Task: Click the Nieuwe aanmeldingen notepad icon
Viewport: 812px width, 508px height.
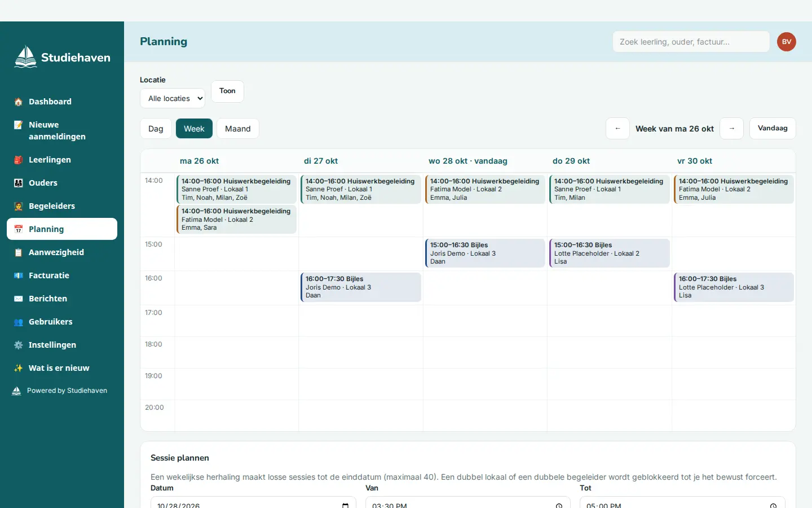Action: pyautogui.click(x=18, y=125)
